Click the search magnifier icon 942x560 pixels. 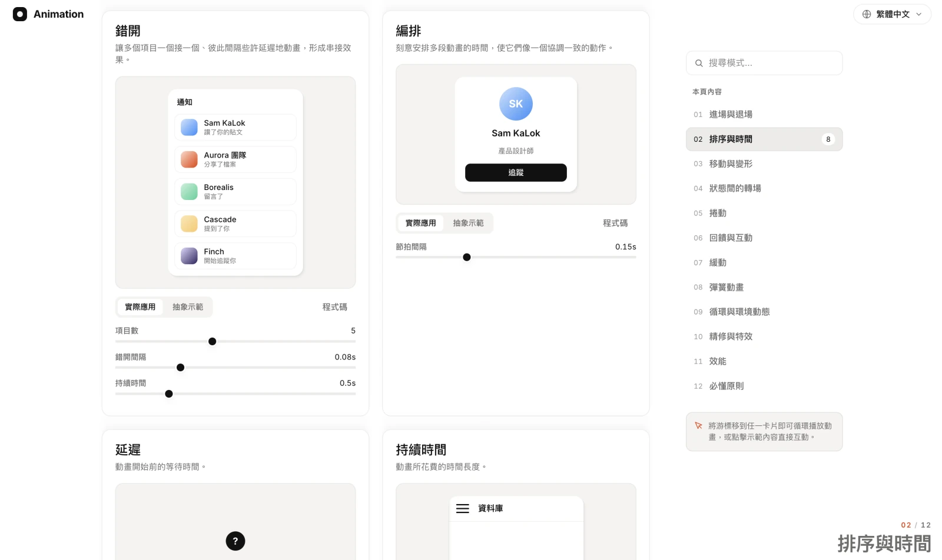coord(699,63)
